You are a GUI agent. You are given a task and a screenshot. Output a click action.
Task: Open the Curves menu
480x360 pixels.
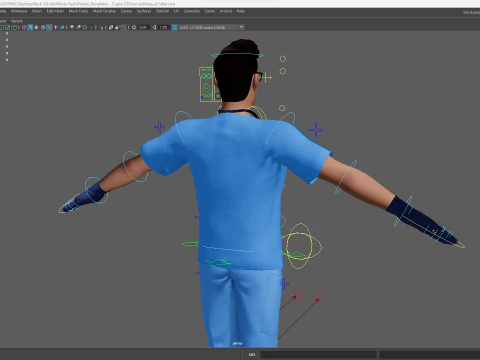click(126, 11)
